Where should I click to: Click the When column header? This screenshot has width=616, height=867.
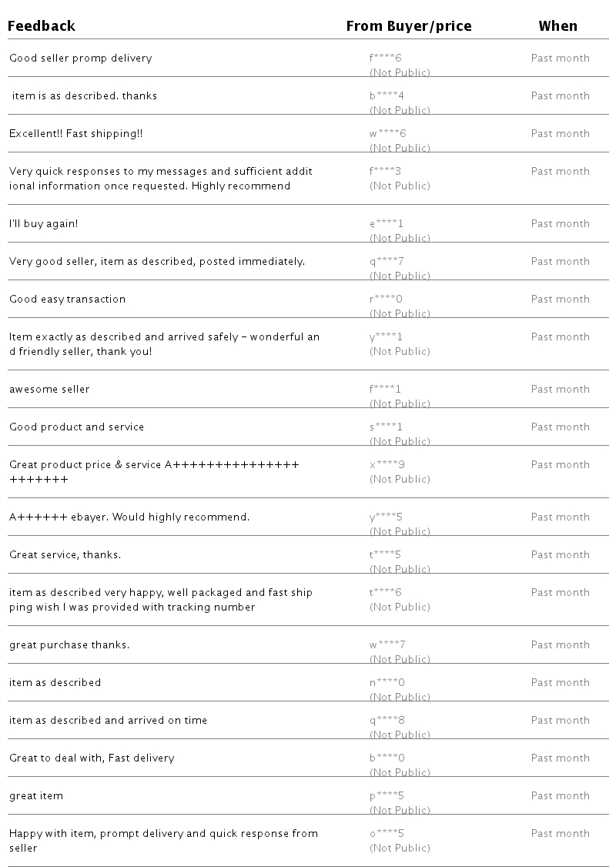tap(557, 26)
